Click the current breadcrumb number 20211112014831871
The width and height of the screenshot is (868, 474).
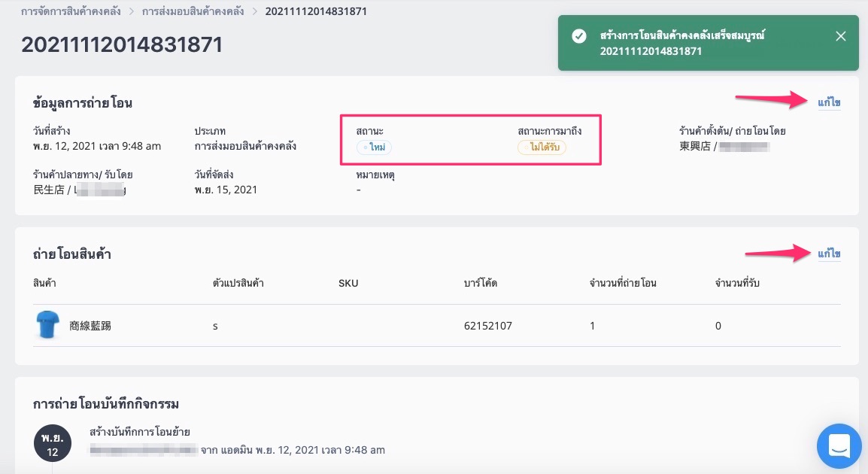click(316, 11)
